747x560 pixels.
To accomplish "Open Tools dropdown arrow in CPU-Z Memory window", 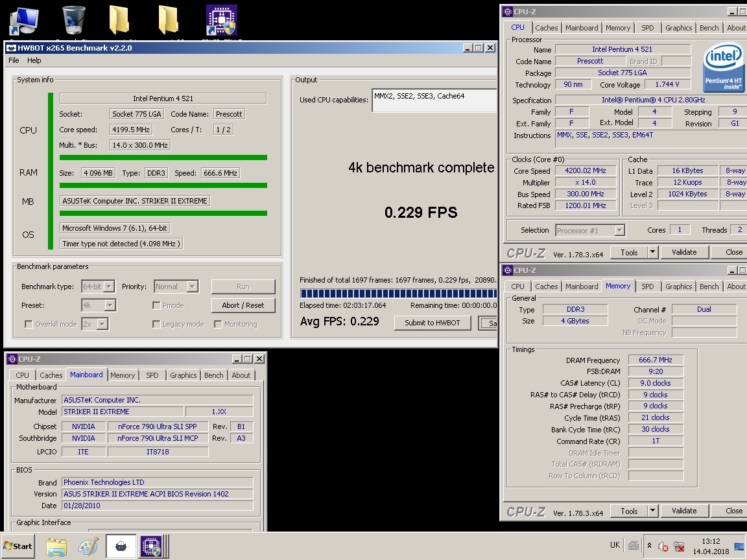I will [652, 511].
